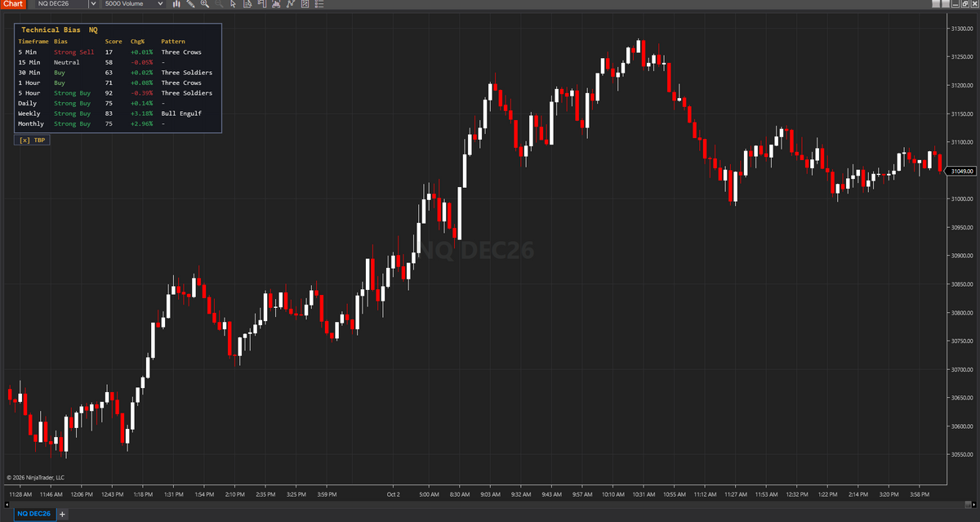Select the 1 Hour timeframe label
Image resolution: width=980 pixels, height=522 pixels.
(x=29, y=83)
